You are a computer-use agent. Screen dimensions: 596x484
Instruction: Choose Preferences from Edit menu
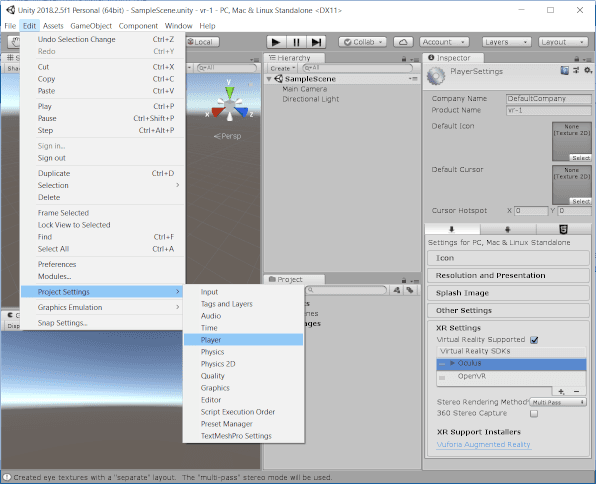click(x=103, y=264)
